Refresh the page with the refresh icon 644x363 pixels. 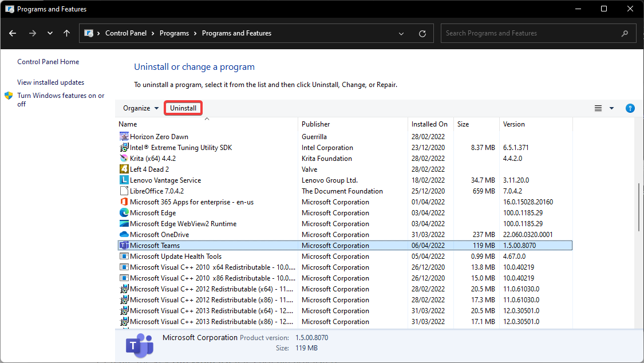tap(422, 33)
